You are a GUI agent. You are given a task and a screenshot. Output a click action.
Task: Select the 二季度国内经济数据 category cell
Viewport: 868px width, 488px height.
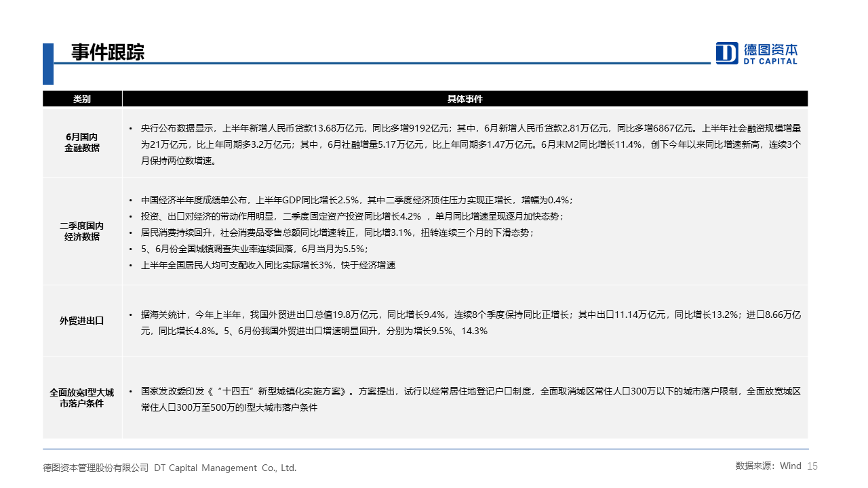pos(82,231)
